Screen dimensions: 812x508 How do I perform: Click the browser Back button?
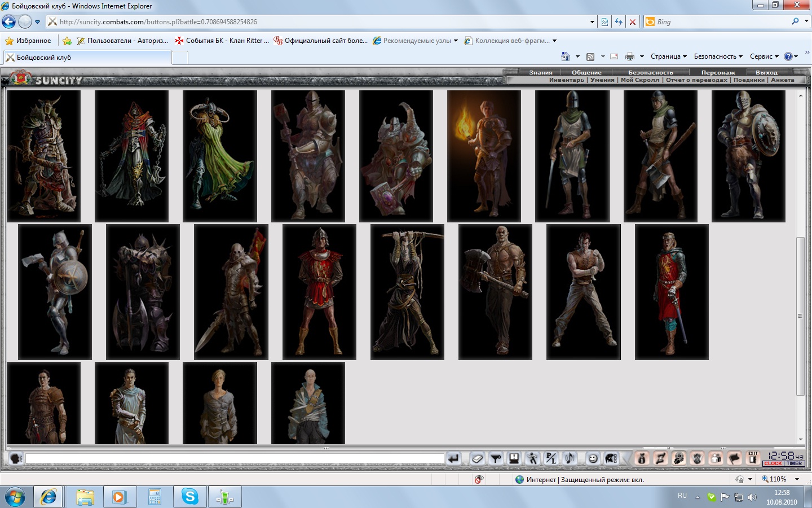coord(8,22)
